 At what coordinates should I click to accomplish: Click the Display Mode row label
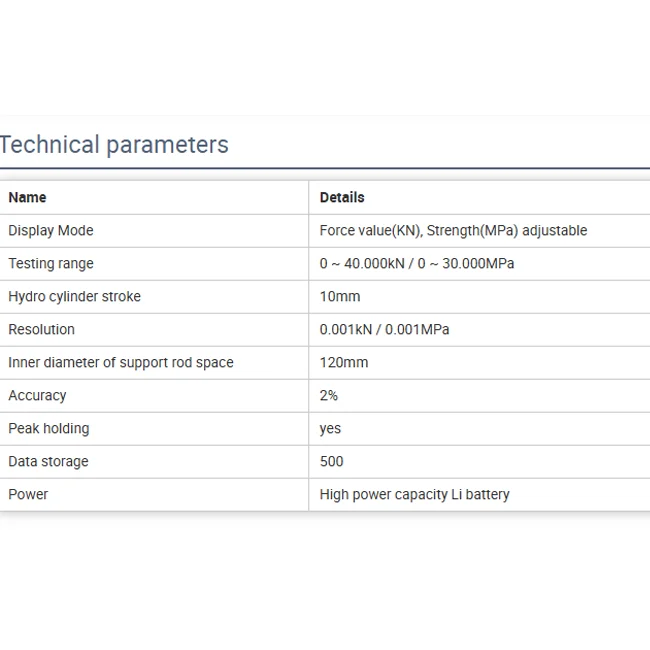pos(51,230)
